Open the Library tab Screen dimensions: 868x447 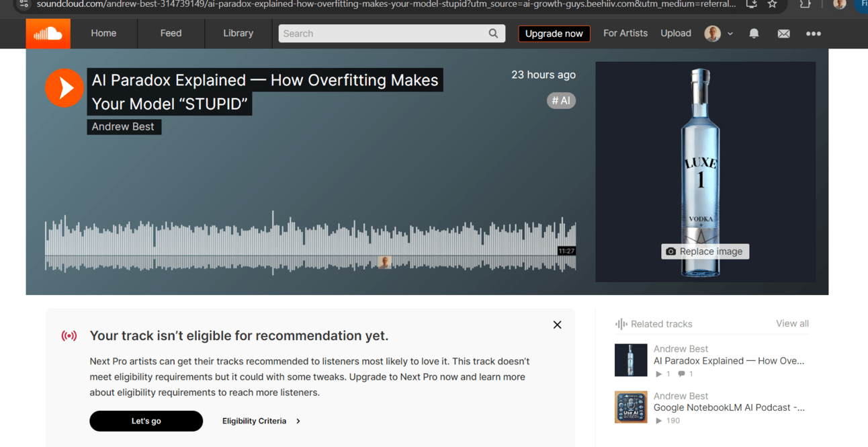tap(238, 33)
